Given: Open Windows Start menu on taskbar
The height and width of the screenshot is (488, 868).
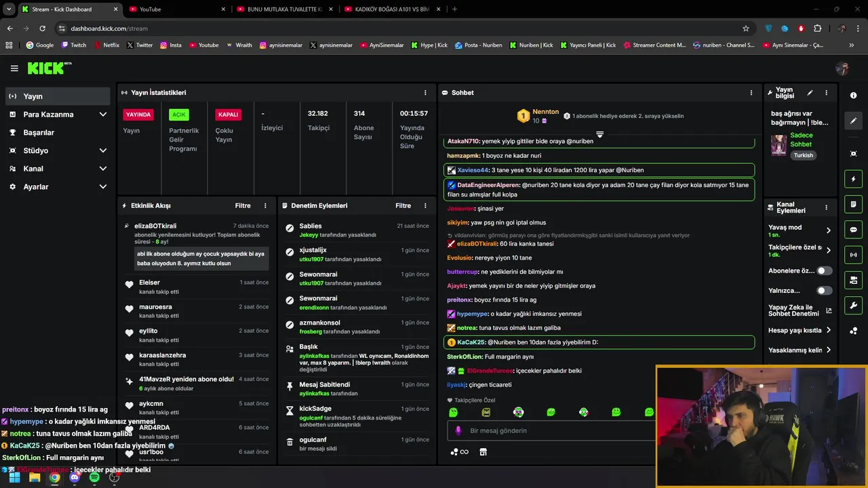Looking at the screenshot, I should point(14,477).
